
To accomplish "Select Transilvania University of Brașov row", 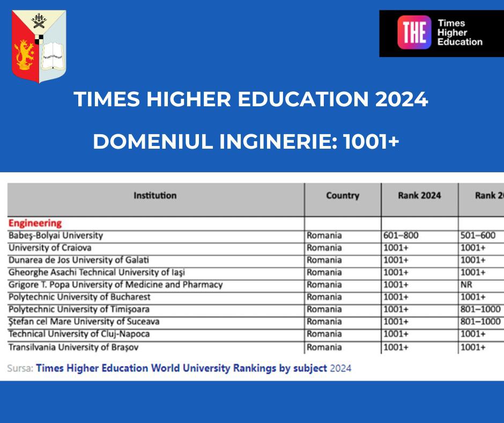I will 73,347.
